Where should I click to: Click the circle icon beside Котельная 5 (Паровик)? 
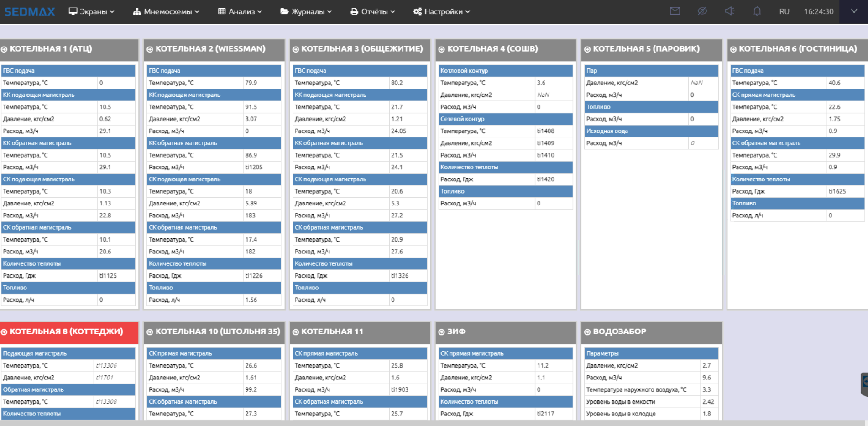tap(587, 49)
